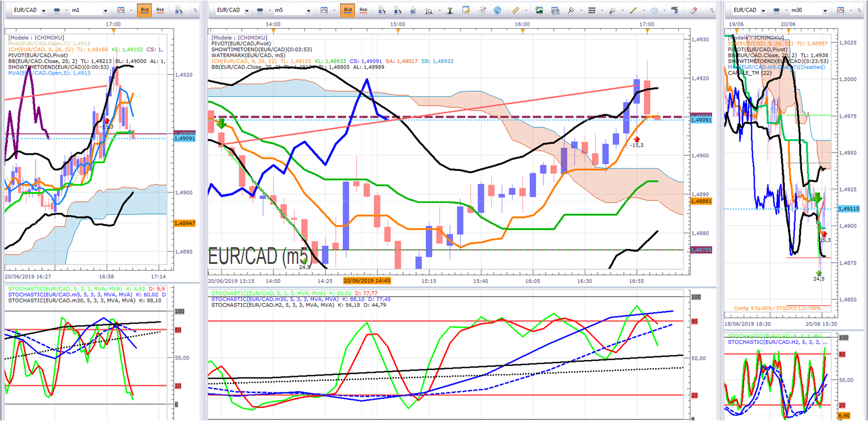Open toolbar overflow options in the m1 chart
The image size is (868, 421).
pyautogui.click(x=196, y=10)
